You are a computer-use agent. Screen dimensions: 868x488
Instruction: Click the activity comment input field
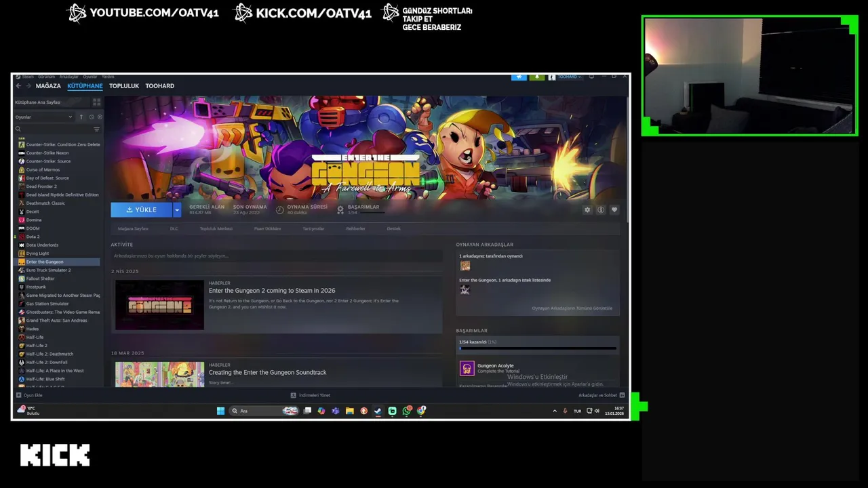[277, 256]
